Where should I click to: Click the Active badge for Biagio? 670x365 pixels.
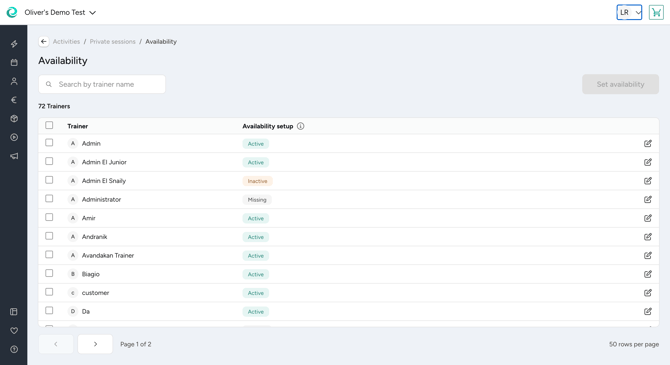(256, 274)
